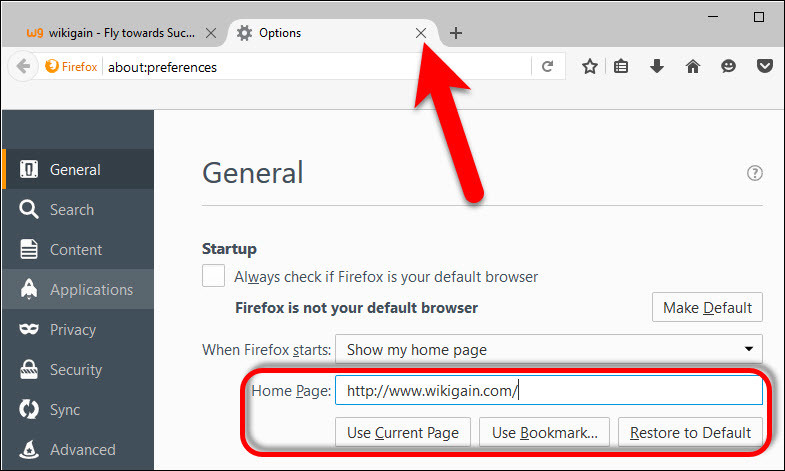Open the bookmarks list icon

coord(621,67)
